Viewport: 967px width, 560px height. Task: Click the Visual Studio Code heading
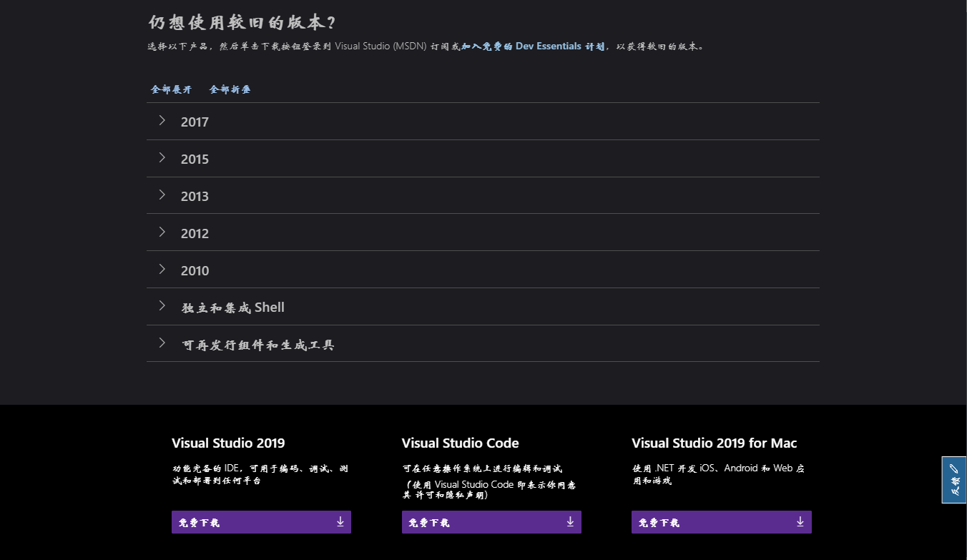click(x=461, y=443)
